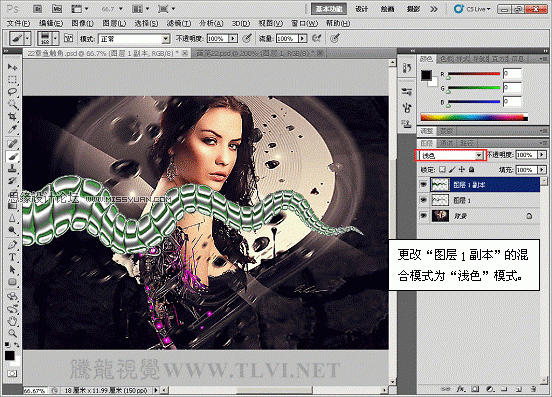Screen dimensions: 552x397
Task: Select the Zoom tool
Action: [x=12, y=333]
